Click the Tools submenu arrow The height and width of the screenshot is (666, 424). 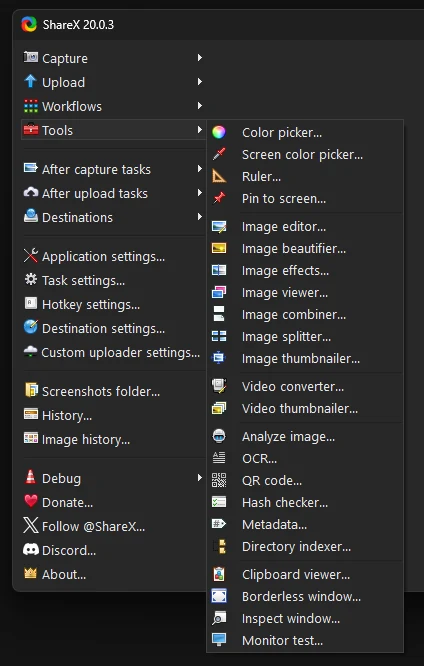(199, 130)
